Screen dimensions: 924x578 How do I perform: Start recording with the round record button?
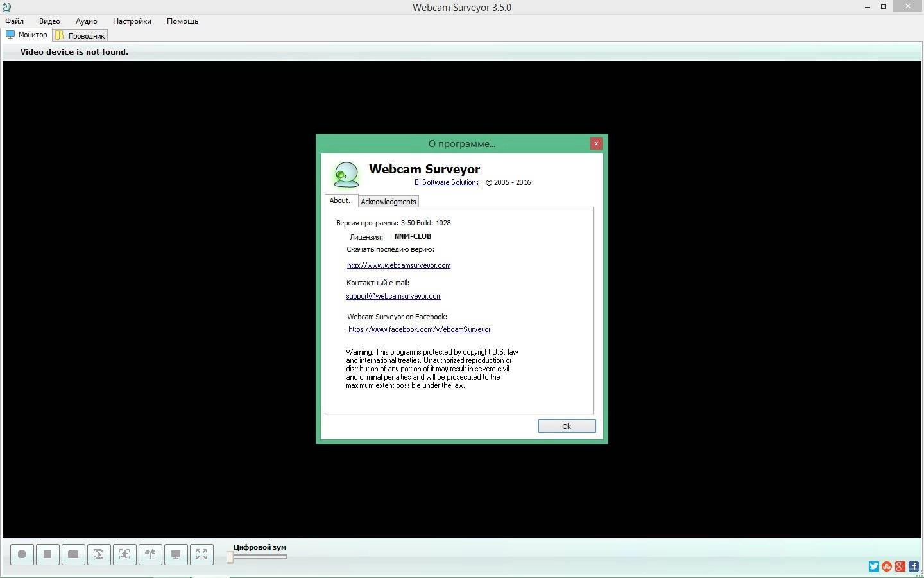pos(22,554)
